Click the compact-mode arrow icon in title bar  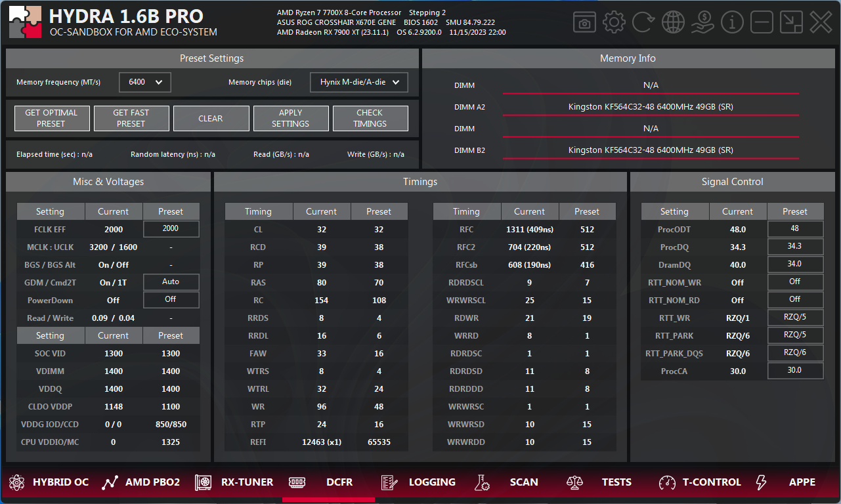coord(791,22)
